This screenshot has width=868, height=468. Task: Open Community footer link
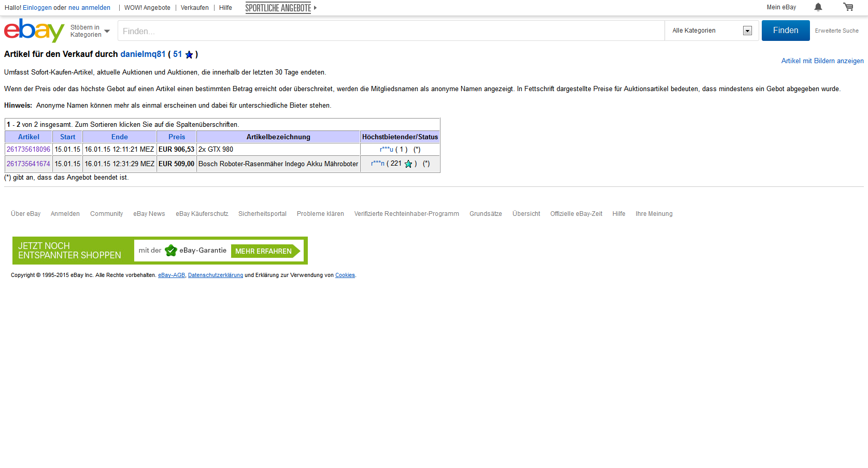[x=106, y=214]
